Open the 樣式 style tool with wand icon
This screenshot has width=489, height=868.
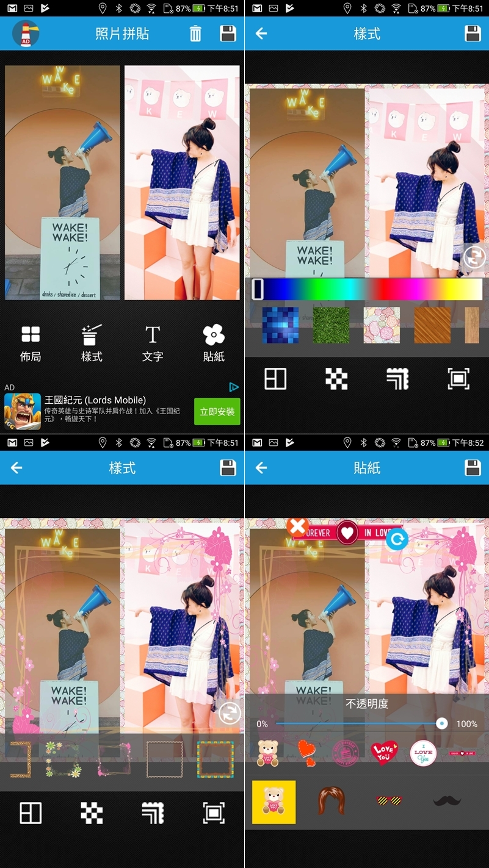pos(92,343)
